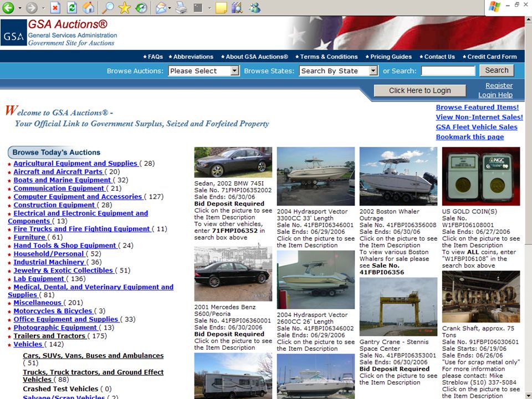Open the Back button history dropdown arrow
This screenshot has height=399, width=532.
pos(20,8)
